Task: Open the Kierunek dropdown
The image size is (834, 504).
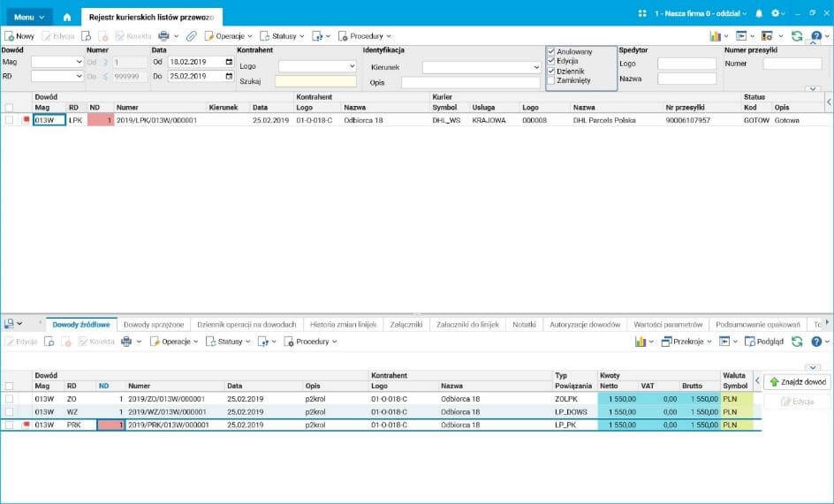Action: coord(481,67)
